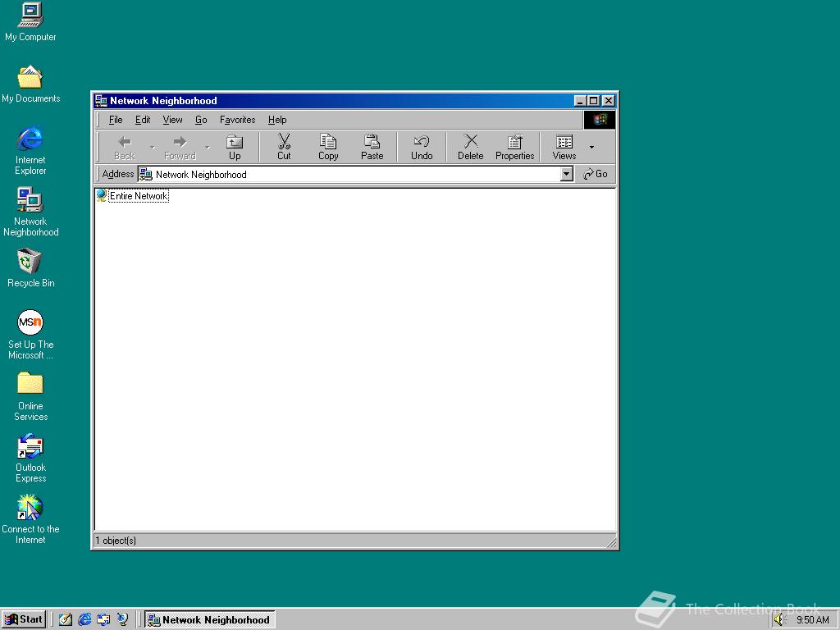Viewport: 840px width, 630px height.
Task: Select Set Up The Microsoft Network icon
Action: (30, 335)
